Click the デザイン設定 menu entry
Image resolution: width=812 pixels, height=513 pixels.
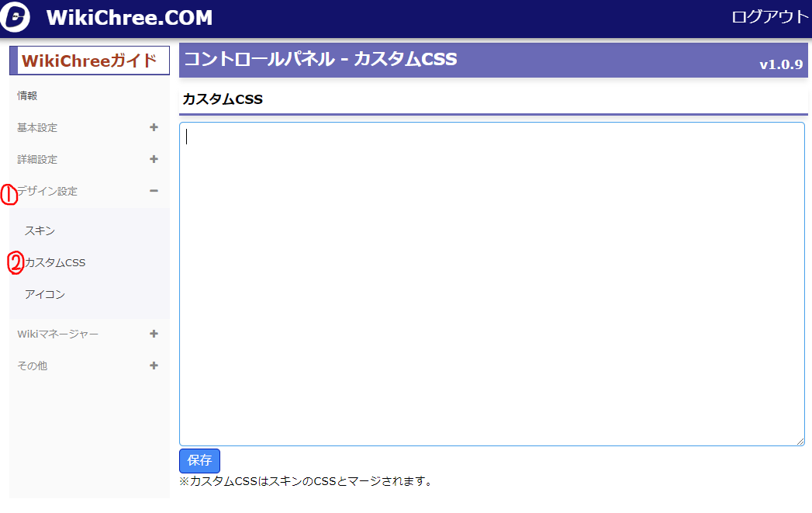pos(47,191)
